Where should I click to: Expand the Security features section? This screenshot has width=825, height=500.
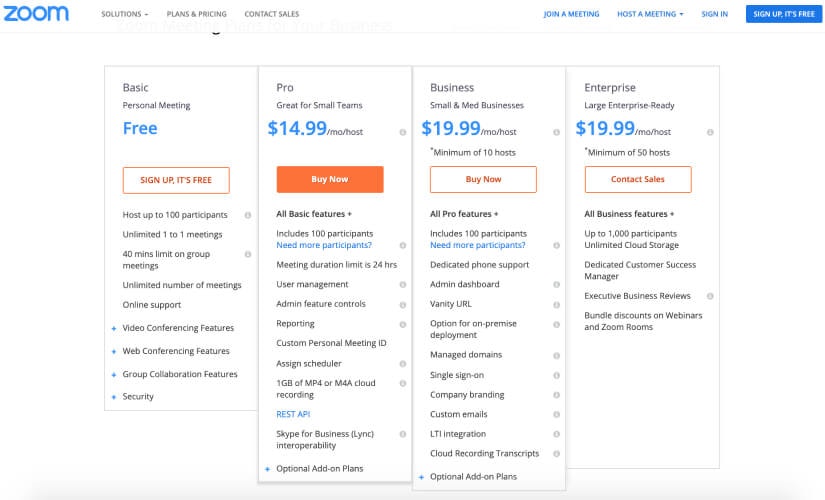click(x=137, y=397)
